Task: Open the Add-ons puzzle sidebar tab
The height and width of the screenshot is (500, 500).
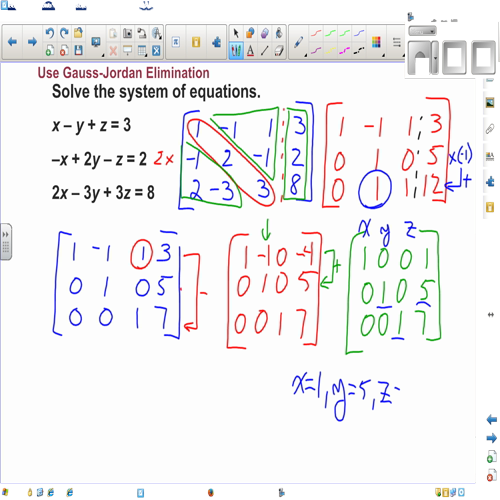Action: (490, 182)
